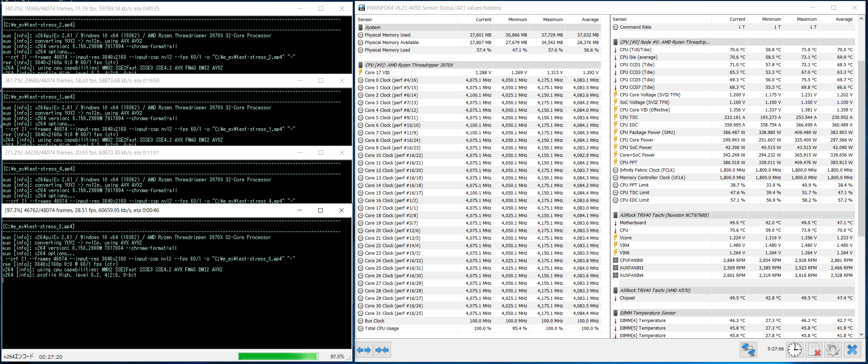
Task: Click the x264 encode green progress bar
Action: [278, 356]
